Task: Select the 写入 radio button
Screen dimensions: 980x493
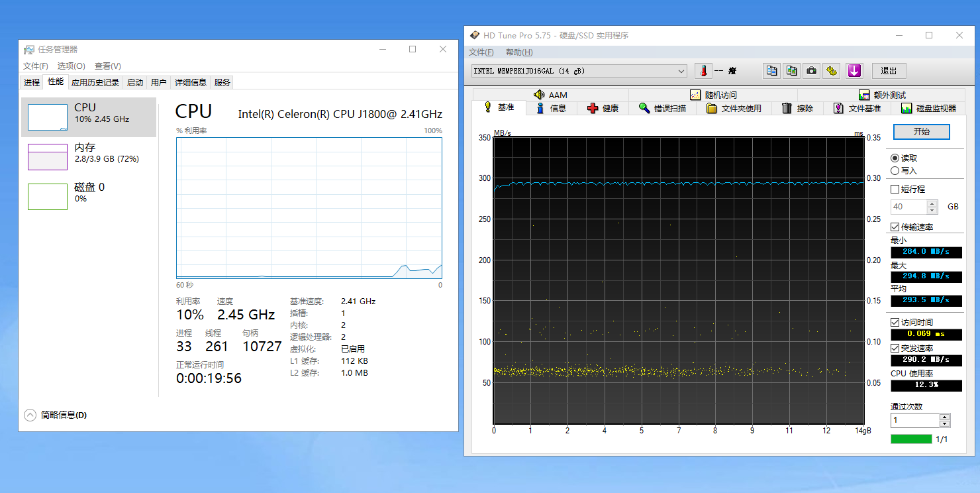Action: click(895, 171)
